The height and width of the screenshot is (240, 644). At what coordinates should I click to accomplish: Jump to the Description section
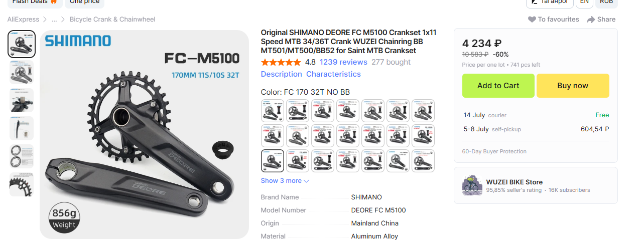point(282,74)
